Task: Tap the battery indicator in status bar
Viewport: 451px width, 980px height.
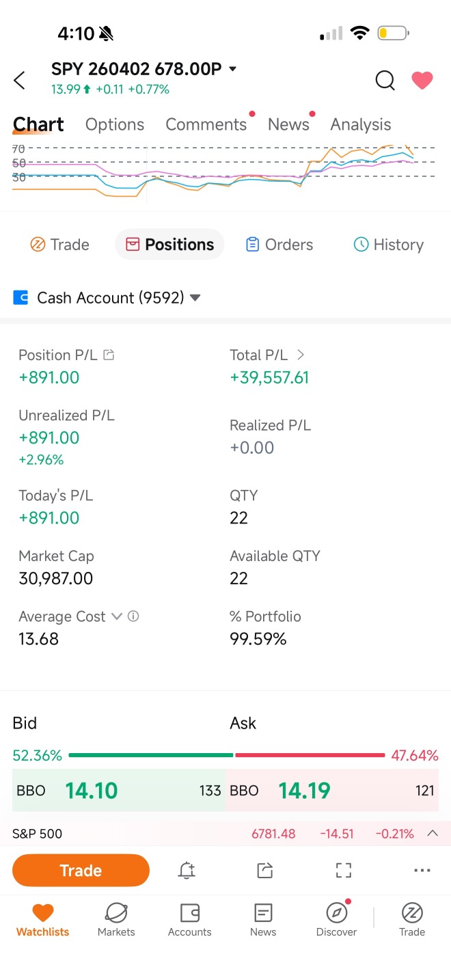Action: [x=393, y=33]
